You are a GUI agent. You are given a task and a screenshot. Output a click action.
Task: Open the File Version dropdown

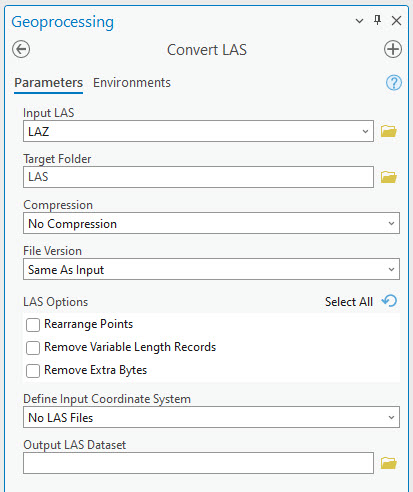(x=211, y=269)
